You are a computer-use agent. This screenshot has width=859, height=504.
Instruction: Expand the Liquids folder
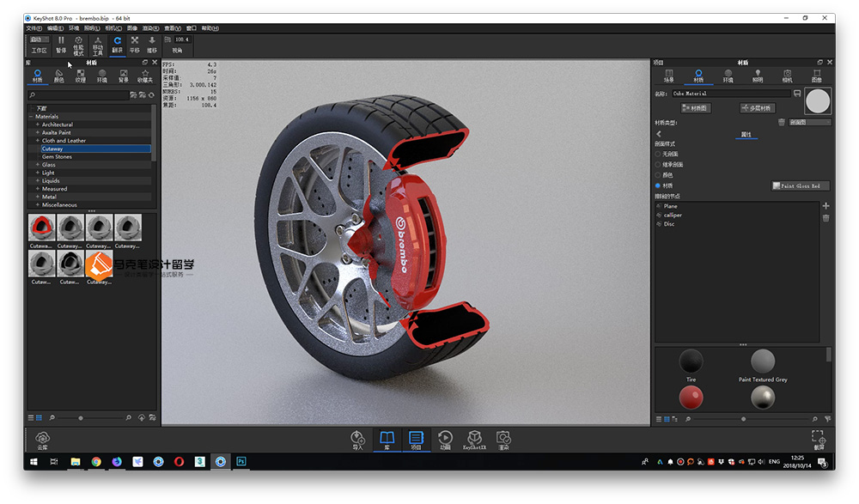(x=38, y=181)
